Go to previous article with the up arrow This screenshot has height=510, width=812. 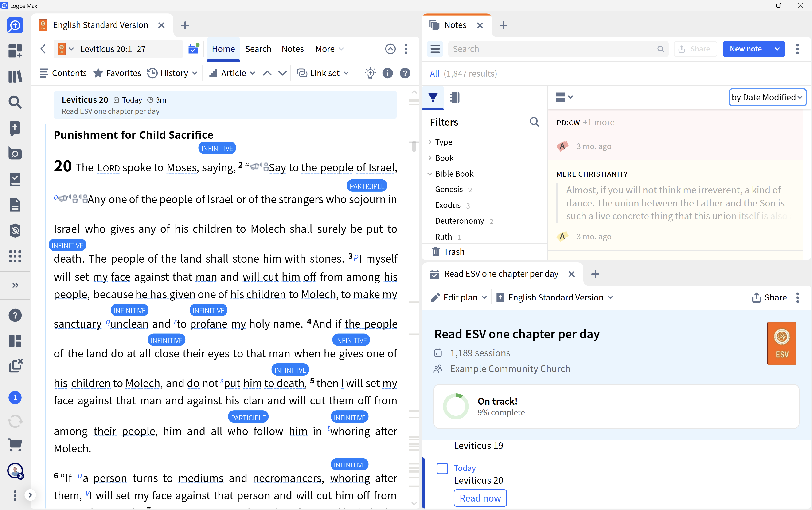[267, 73]
